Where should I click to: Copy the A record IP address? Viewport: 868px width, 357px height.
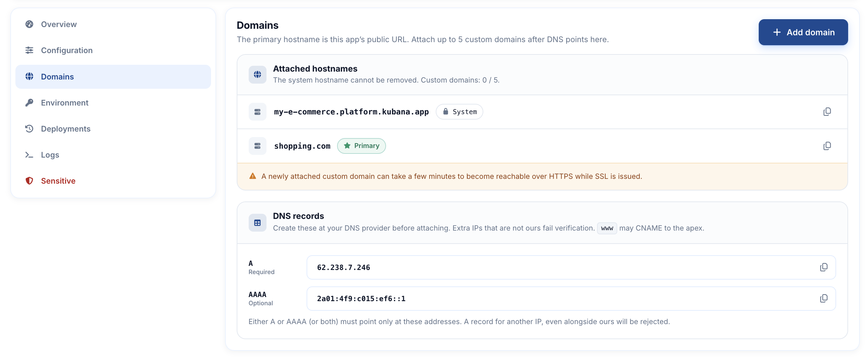(823, 267)
